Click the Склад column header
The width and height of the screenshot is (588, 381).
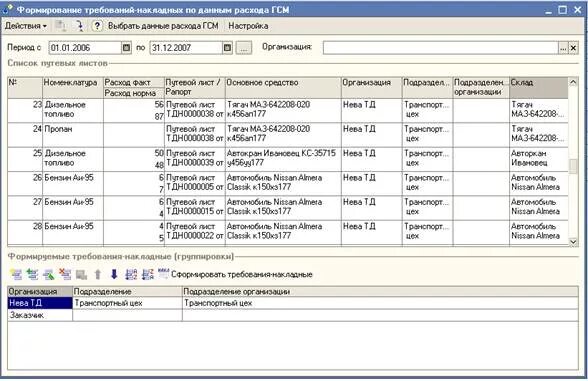point(539,88)
